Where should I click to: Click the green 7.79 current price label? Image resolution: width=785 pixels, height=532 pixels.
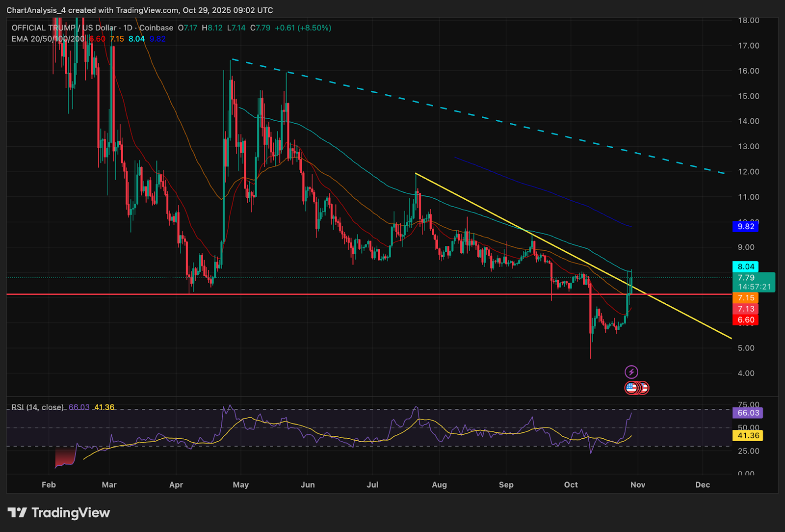click(754, 282)
